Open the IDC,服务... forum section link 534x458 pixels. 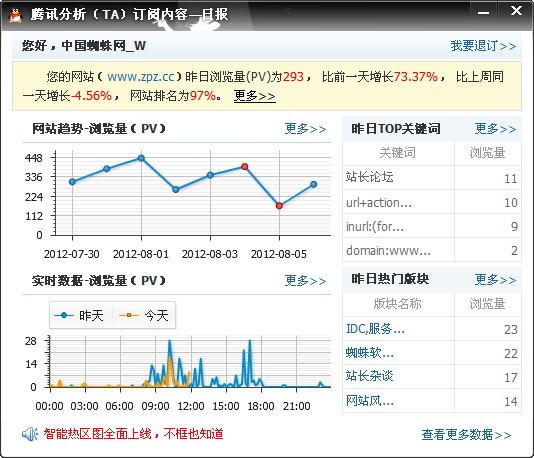point(375,329)
